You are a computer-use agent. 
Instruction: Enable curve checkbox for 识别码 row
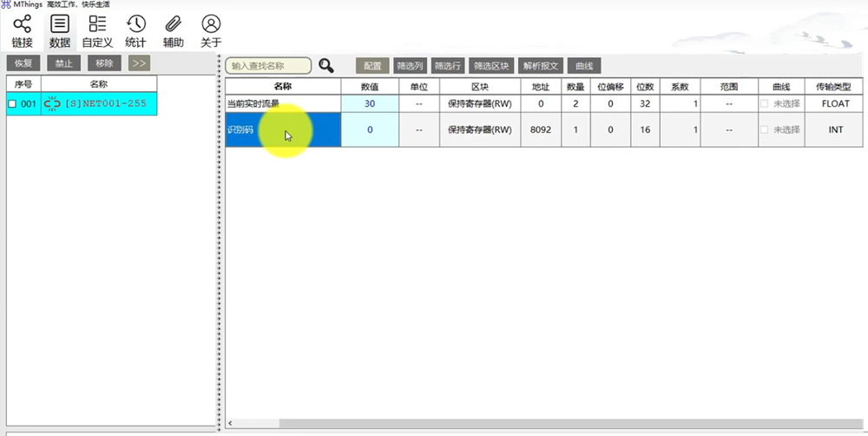point(764,129)
